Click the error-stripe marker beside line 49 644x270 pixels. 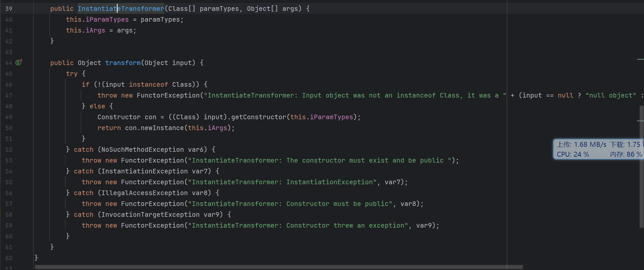pos(640,121)
